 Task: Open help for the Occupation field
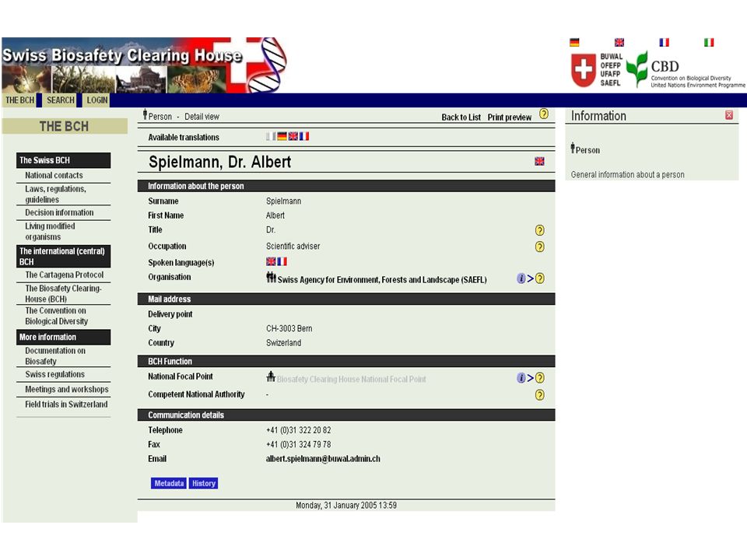click(540, 247)
